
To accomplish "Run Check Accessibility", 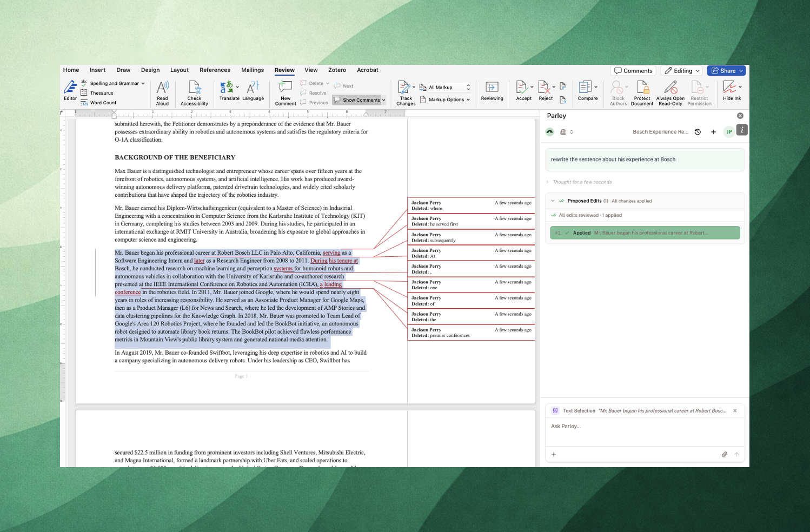I will [194, 93].
